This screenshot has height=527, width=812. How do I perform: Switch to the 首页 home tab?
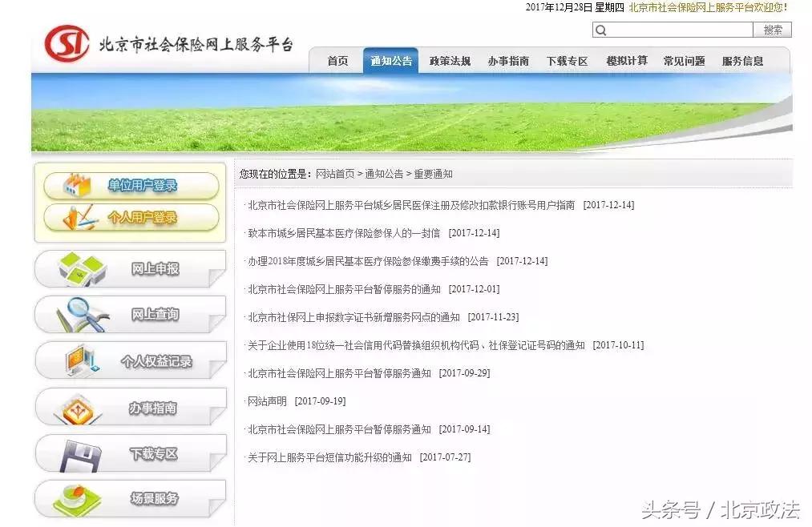[336, 60]
